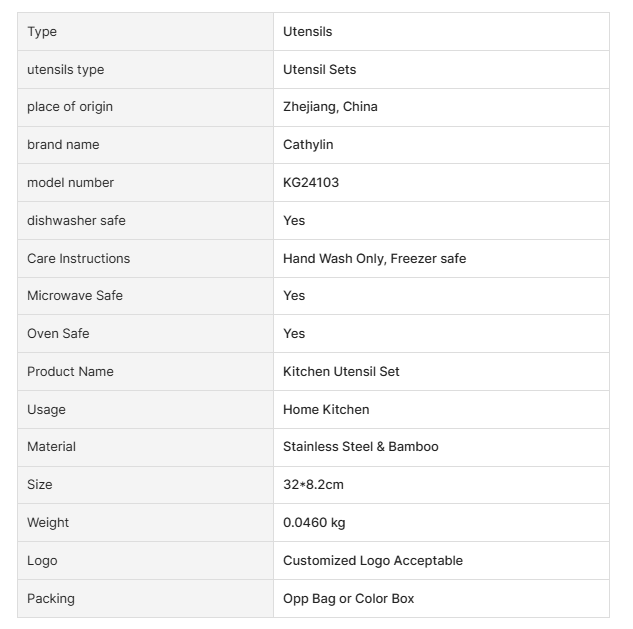Screen dimensions: 633x629
Task: Click the brand name 'Cathylin'
Action: [308, 145]
